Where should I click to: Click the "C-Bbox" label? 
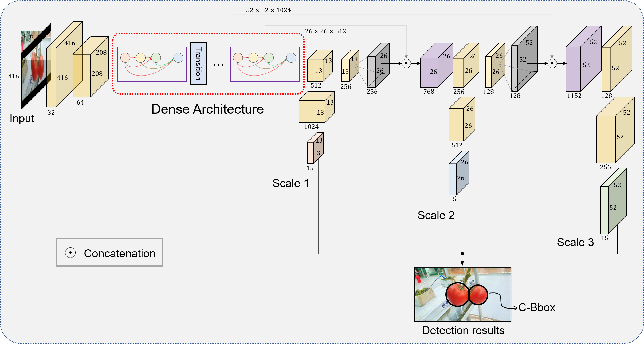(x=537, y=307)
